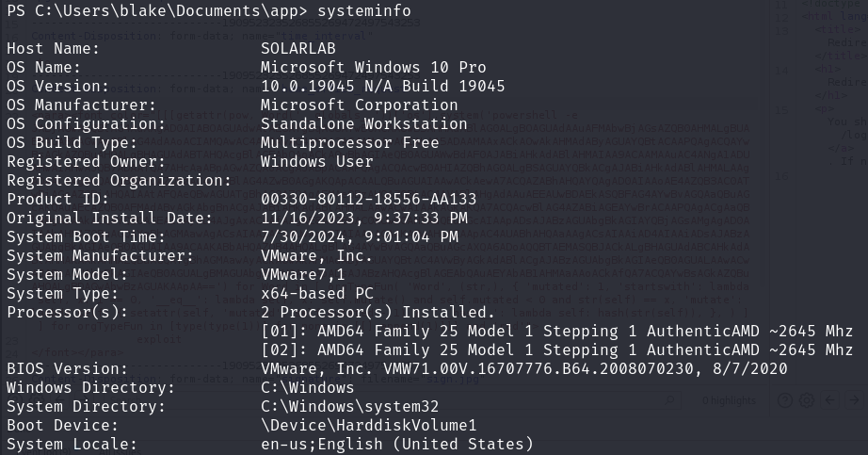Click BIOS value 'VMW71.00V.16707776.B64.2008070230'
The height and width of the screenshot is (455, 868).
tap(538, 369)
